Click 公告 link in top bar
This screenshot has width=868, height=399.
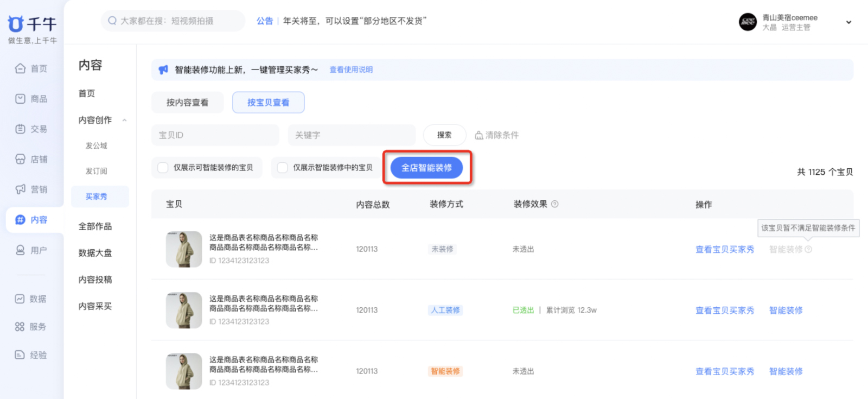[265, 21]
